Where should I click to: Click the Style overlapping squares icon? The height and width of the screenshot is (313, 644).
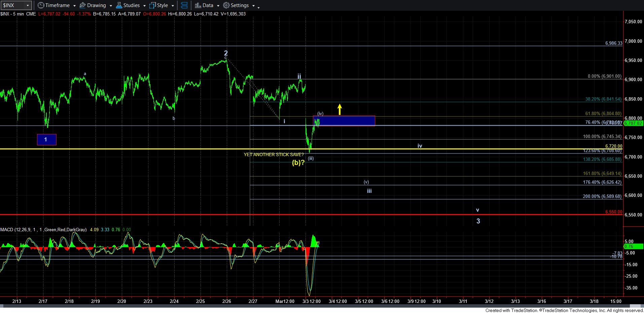[153, 5]
